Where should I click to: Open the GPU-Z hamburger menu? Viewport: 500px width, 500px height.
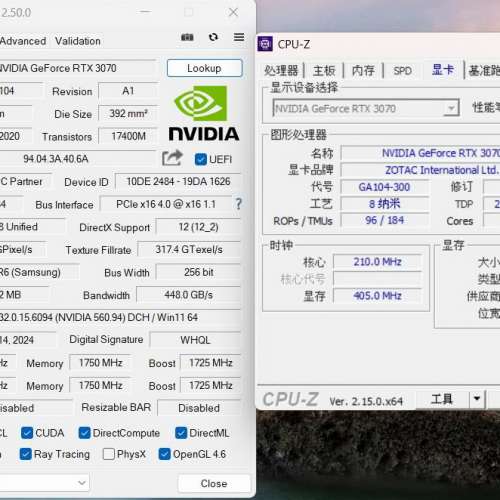click(x=239, y=37)
